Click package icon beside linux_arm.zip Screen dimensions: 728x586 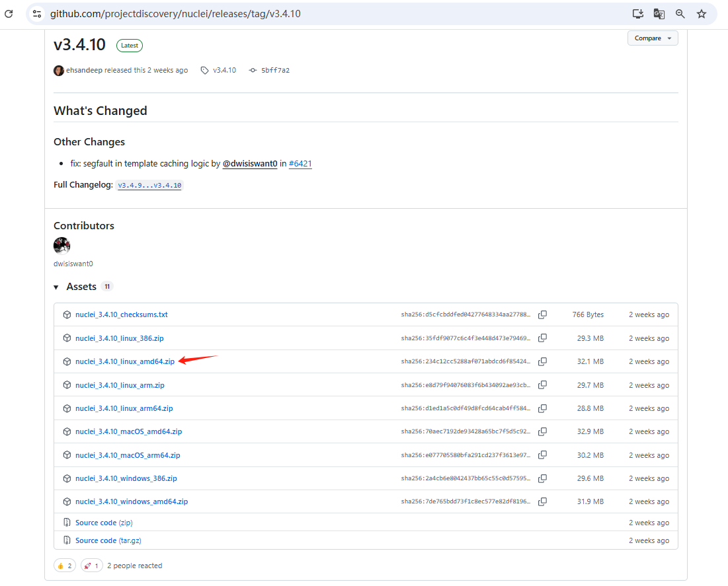click(x=67, y=385)
